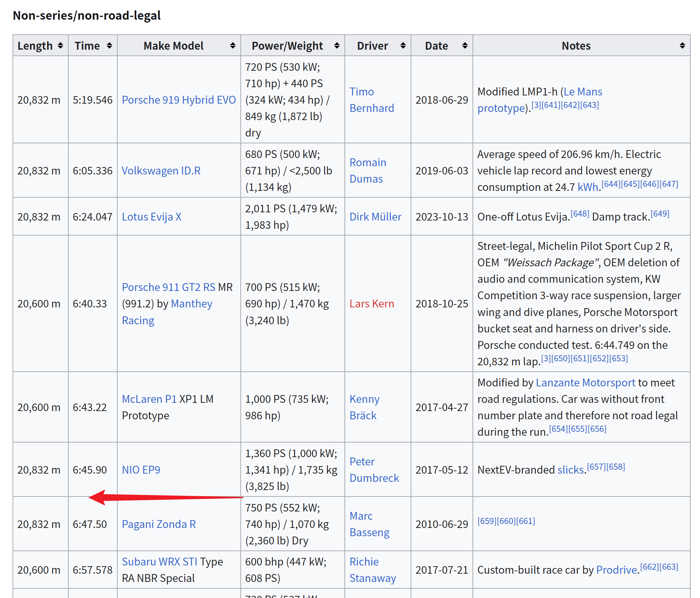The height and width of the screenshot is (598, 700).
Task: Open citation [650] in GT2 RS notes
Action: click(x=561, y=359)
